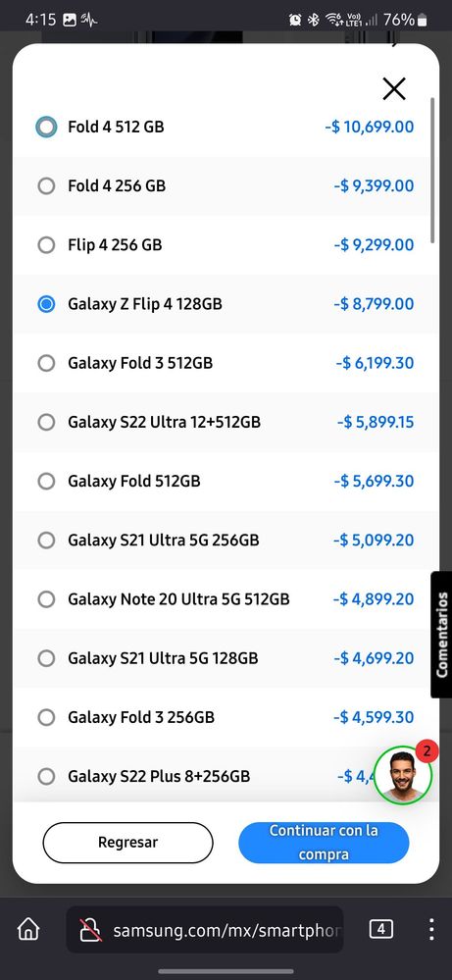The height and width of the screenshot is (980, 452).
Task: Tap the browser home icon
Action: point(28,929)
